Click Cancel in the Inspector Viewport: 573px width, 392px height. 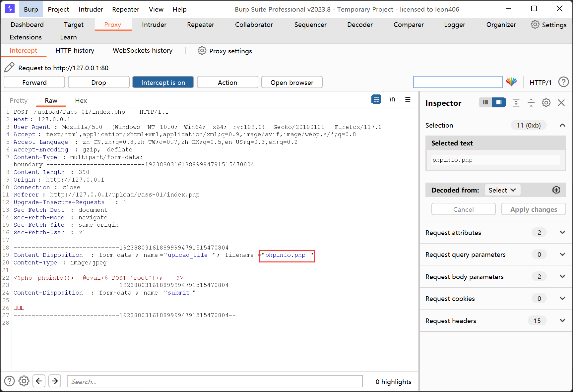point(463,209)
